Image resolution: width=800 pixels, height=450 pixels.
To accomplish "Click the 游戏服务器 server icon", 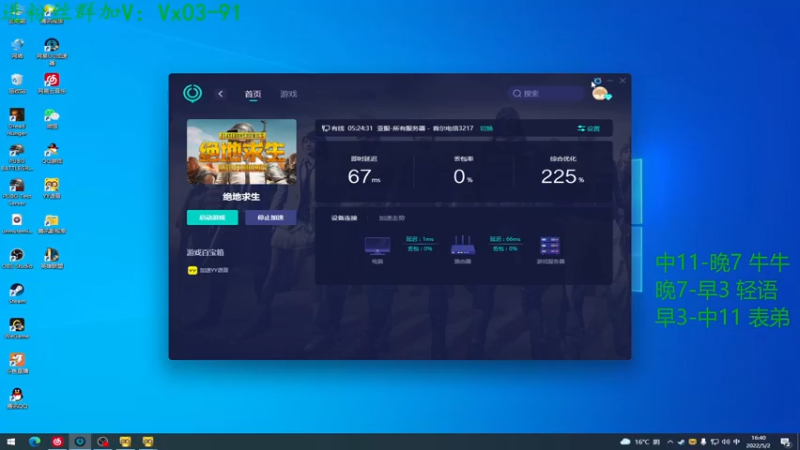I will click(x=550, y=246).
